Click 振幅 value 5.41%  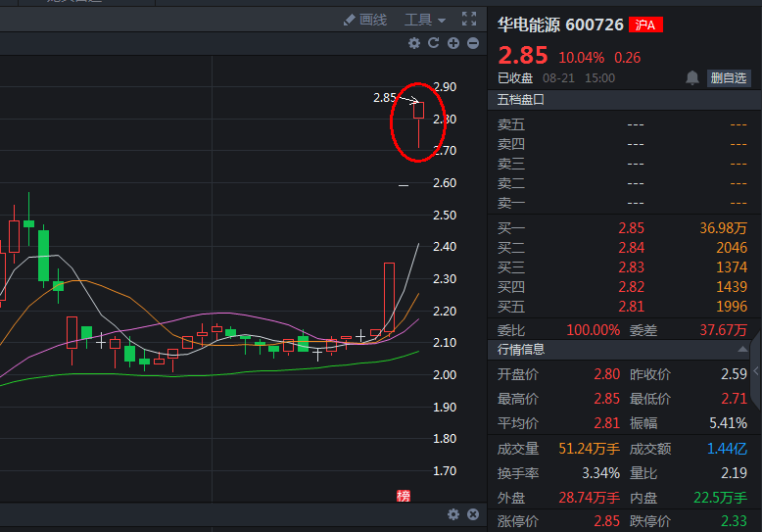pos(728,423)
